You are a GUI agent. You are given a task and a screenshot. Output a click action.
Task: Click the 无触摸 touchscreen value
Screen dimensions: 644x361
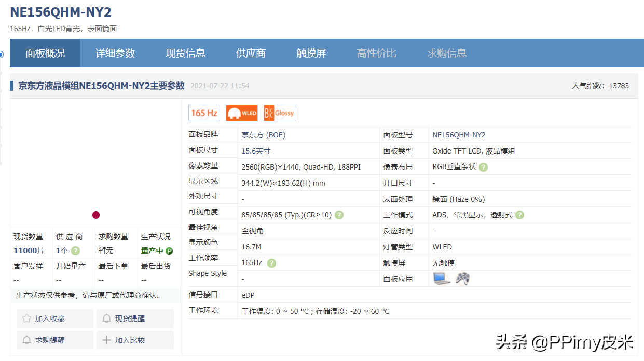(x=444, y=263)
